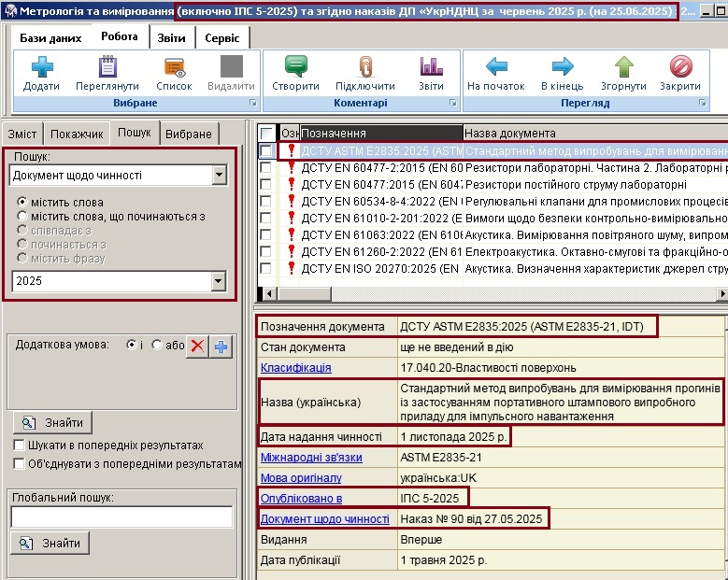The image size is (728, 580).
Task: Jump forward with В кінець arrow
Action: click(563, 67)
